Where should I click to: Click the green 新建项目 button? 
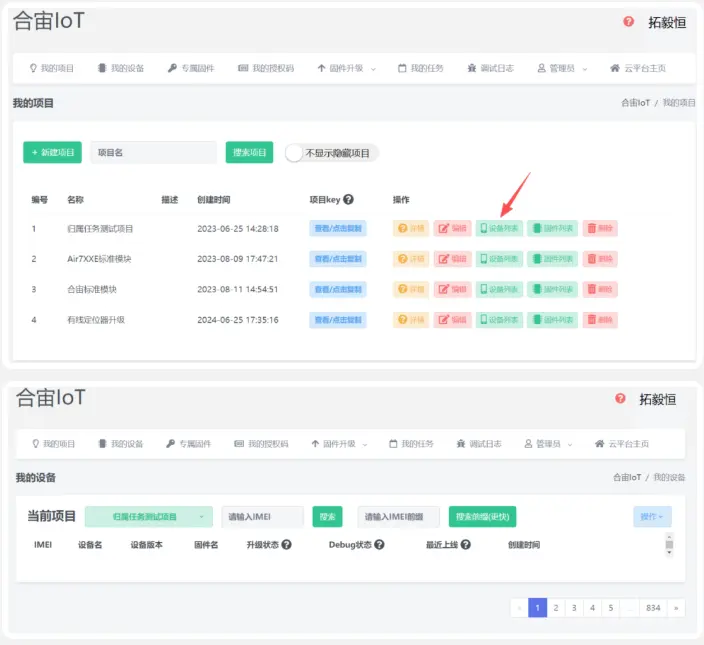click(x=53, y=152)
